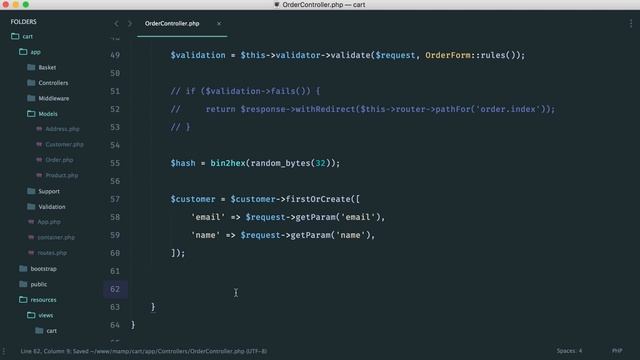Go back with the left tab arrow
Image resolution: width=640 pixels, height=360 pixels.
tap(116, 24)
